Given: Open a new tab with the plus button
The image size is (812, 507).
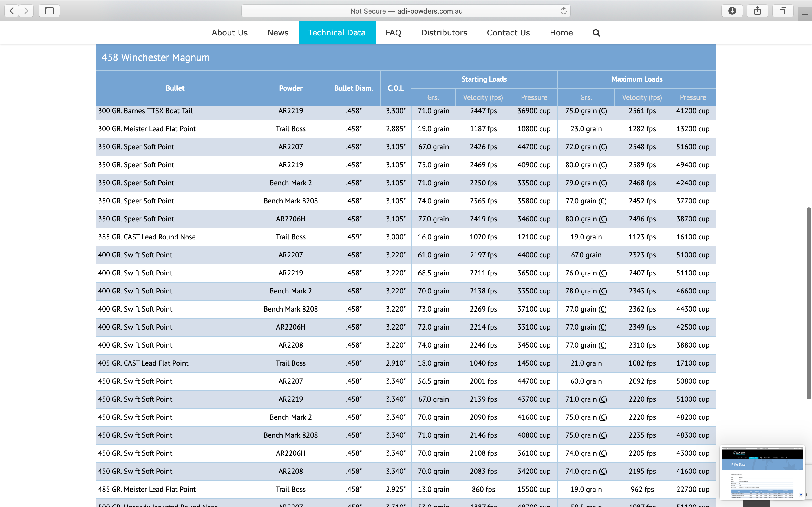Looking at the screenshot, I should pyautogui.click(x=805, y=14).
